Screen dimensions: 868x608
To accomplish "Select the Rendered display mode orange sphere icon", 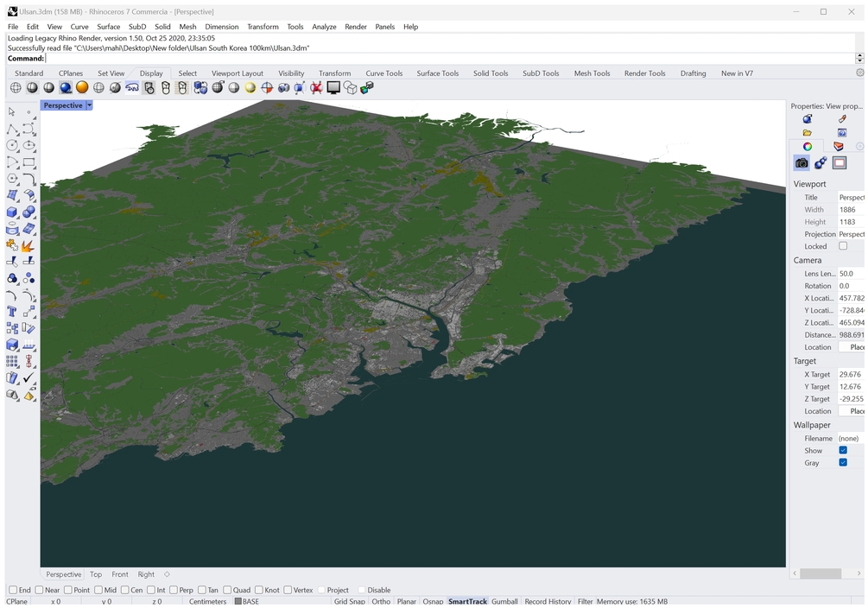I will pos(82,87).
